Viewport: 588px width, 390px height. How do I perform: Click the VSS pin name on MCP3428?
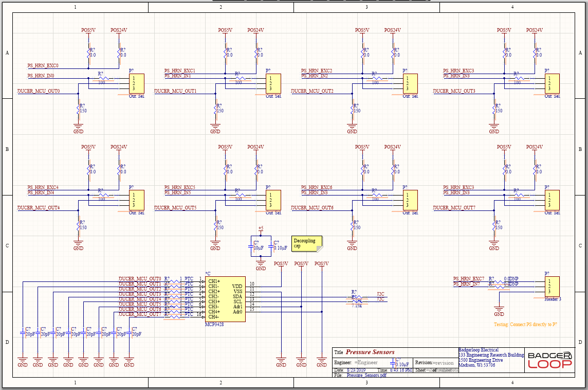click(238, 291)
